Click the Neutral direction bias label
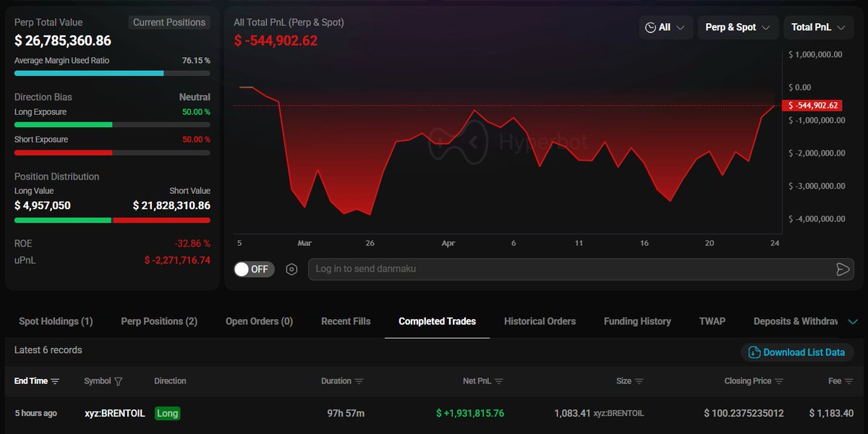 (195, 97)
